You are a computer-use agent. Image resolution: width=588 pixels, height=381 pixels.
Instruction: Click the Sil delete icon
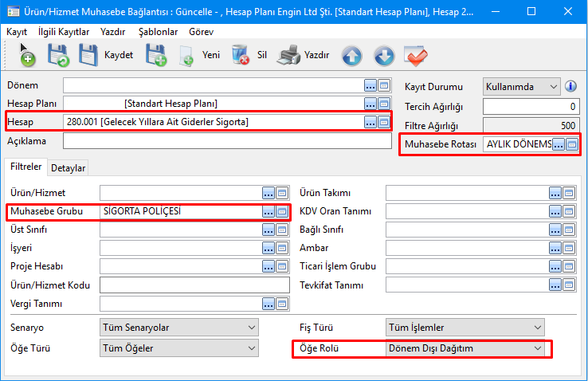pos(241,55)
